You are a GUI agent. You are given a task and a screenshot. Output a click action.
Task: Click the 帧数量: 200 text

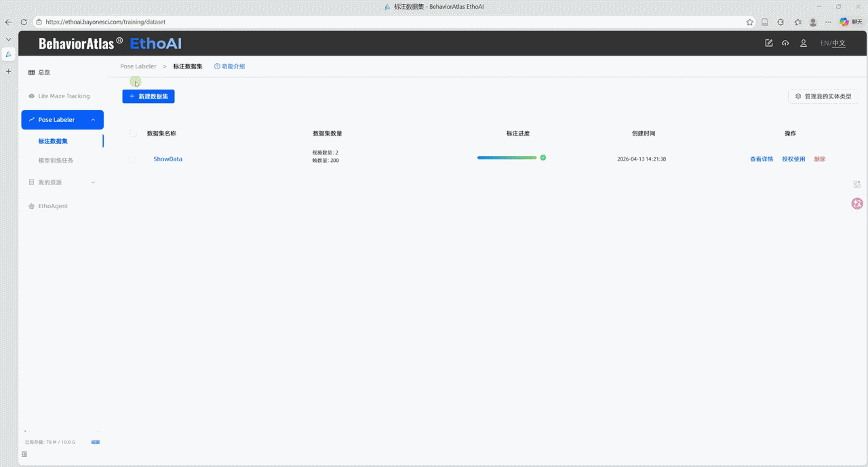(325, 161)
